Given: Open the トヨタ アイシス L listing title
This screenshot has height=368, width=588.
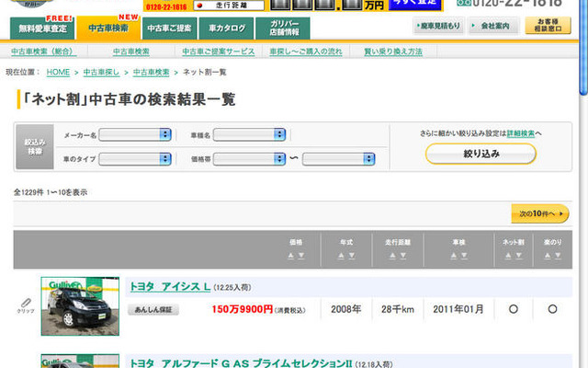Looking at the screenshot, I should tap(170, 287).
